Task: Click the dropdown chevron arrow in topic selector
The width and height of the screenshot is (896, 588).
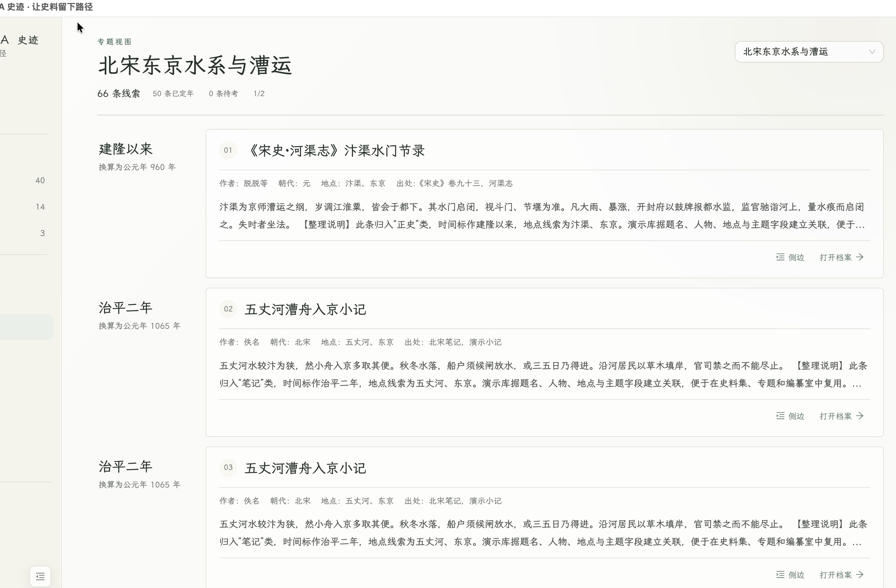Action: coord(872,52)
